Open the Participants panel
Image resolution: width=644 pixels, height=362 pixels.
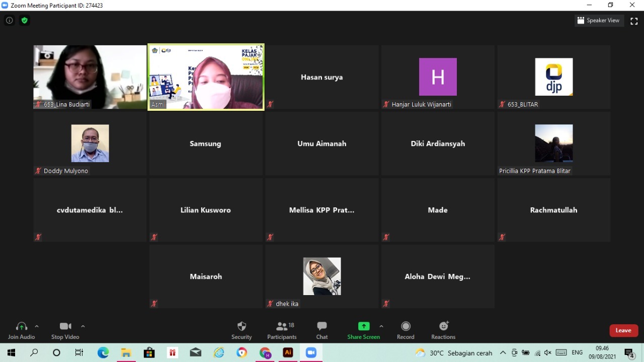point(282,330)
